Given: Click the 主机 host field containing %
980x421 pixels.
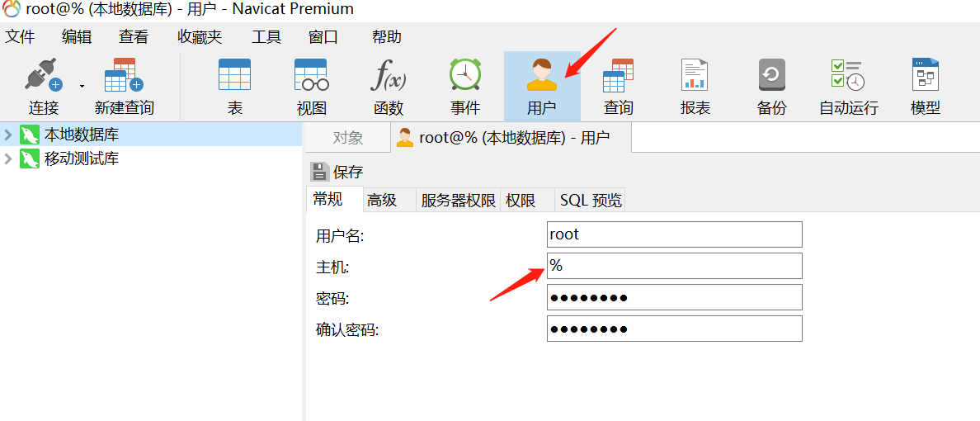Looking at the screenshot, I should click(675, 266).
